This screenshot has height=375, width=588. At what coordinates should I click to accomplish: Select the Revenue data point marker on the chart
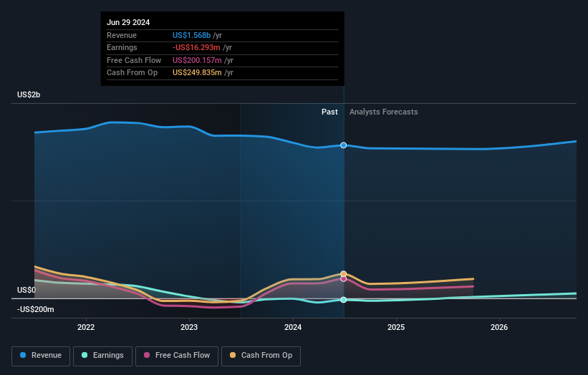(344, 145)
